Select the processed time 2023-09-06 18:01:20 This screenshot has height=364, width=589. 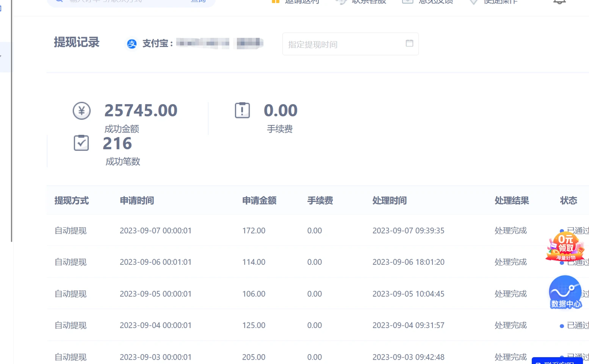[408, 262]
